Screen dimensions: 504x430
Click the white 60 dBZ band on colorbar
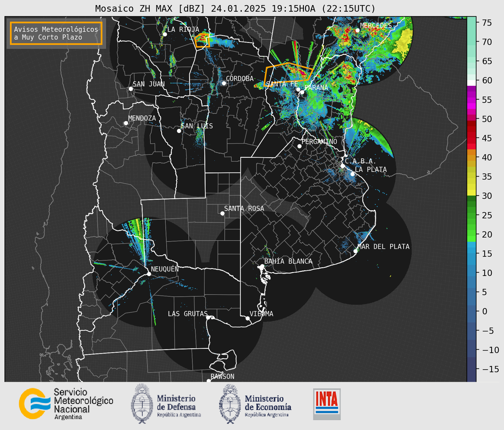(471, 82)
